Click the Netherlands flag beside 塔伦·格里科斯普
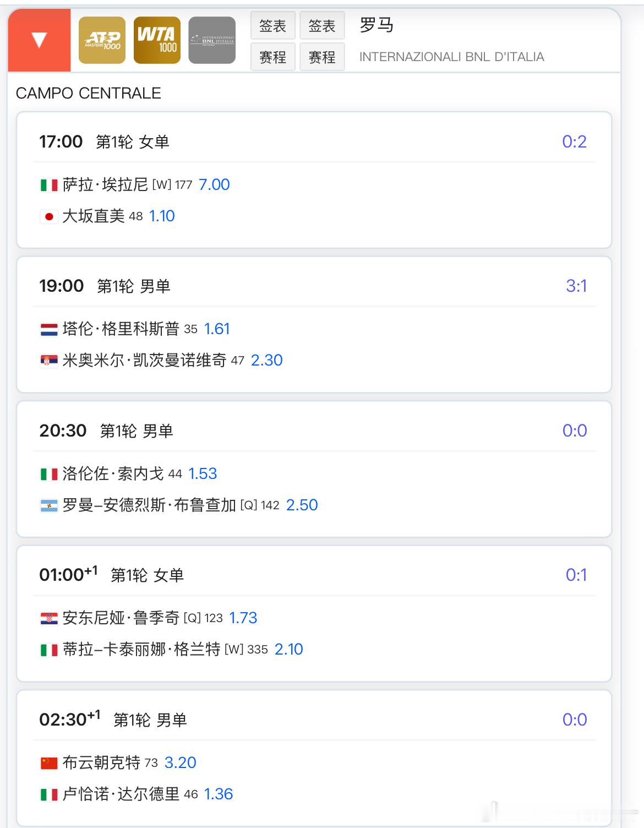 tap(49, 329)
